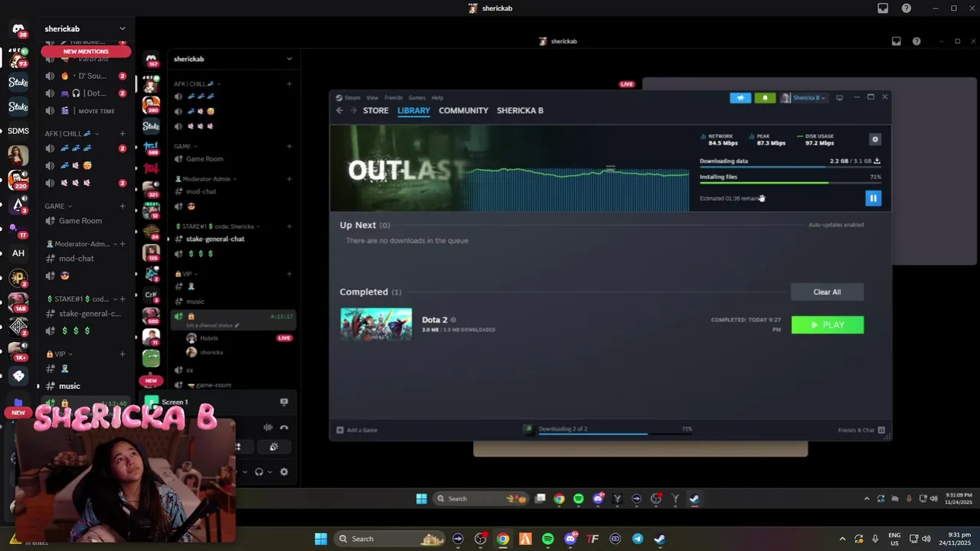
Task: Collapse the GAME channel category
Action: coord(58,206)
